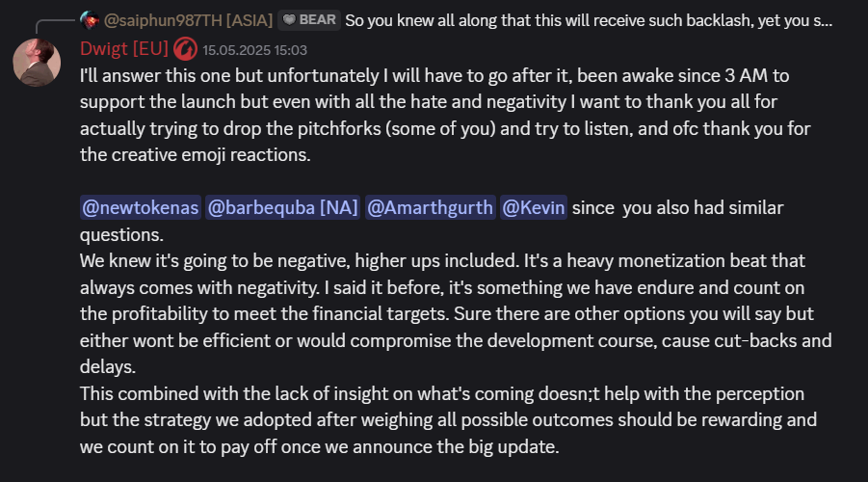Open the @Amarthgurth mention

click(x=430, y=208)
